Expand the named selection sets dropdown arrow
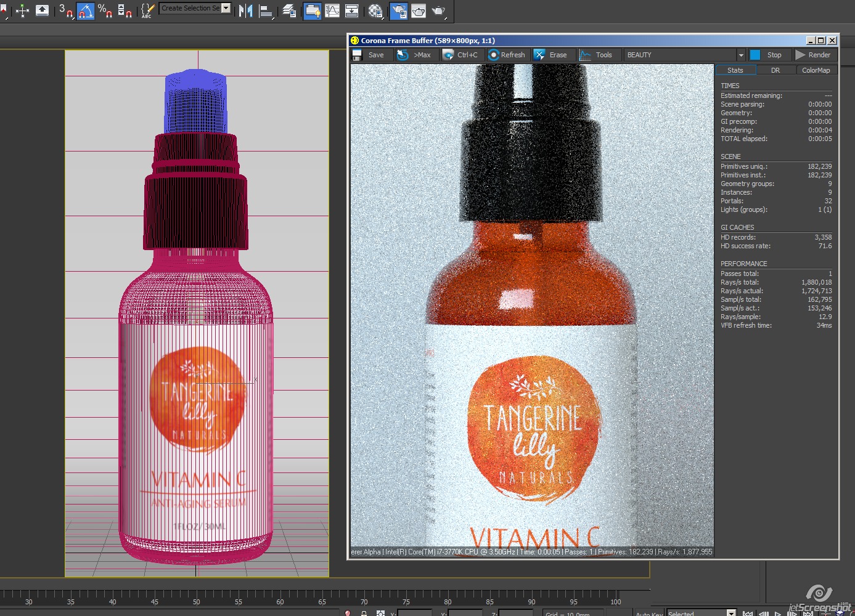The width and height of the screenshot is (855, 616). pos(226,8)
